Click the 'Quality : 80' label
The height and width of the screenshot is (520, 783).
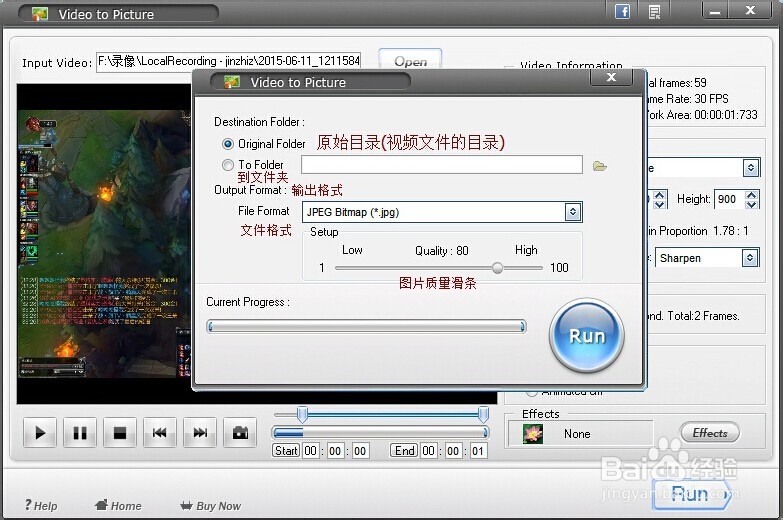pyautogui.click(x=442, y=251)
